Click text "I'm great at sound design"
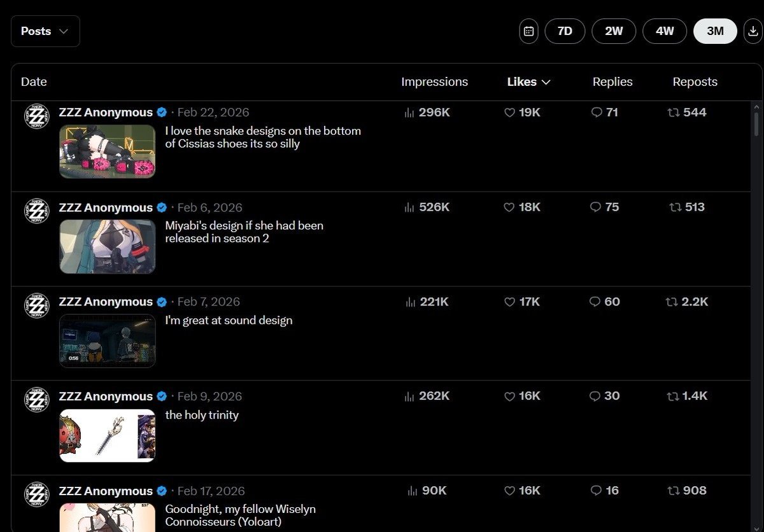The image size is (764, 532). [x=229, y=320]
